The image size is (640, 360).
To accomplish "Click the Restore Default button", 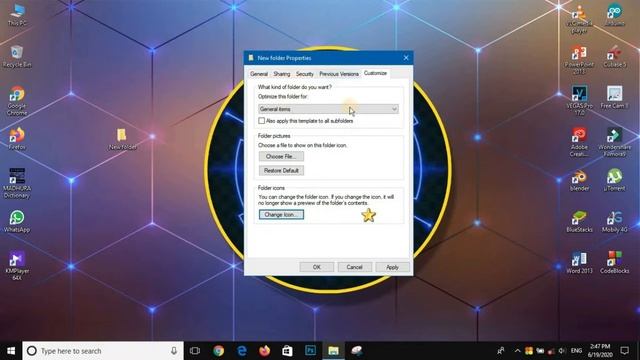I will 281,170.
